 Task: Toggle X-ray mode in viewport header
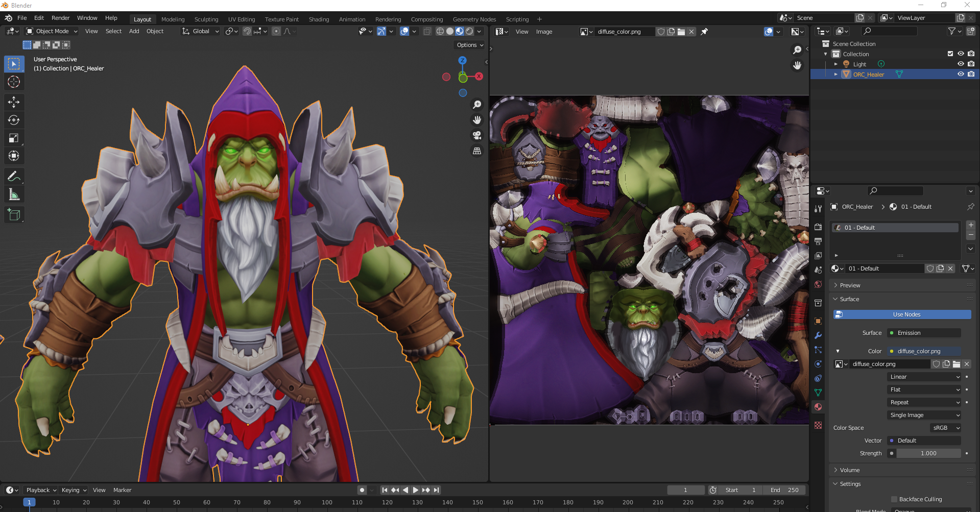click(x=427, y=31)
